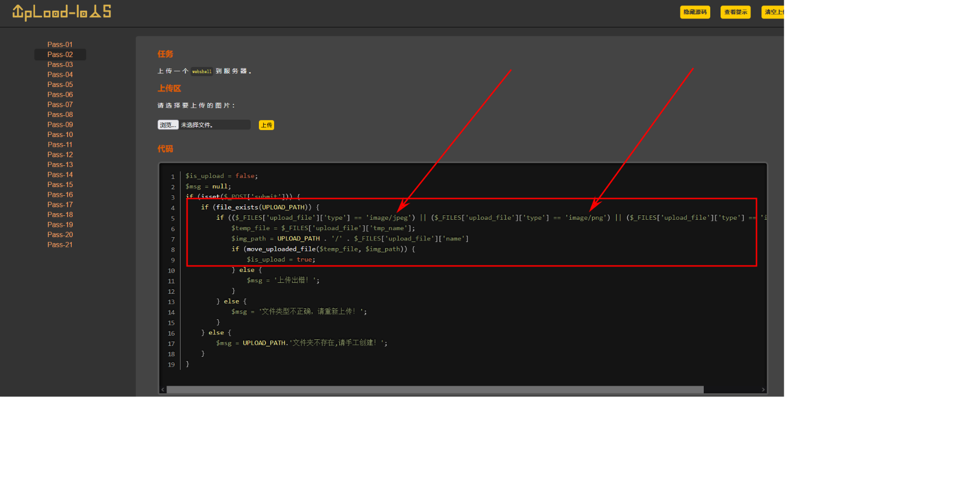Click code line '$is_upload = true;'

281,259
